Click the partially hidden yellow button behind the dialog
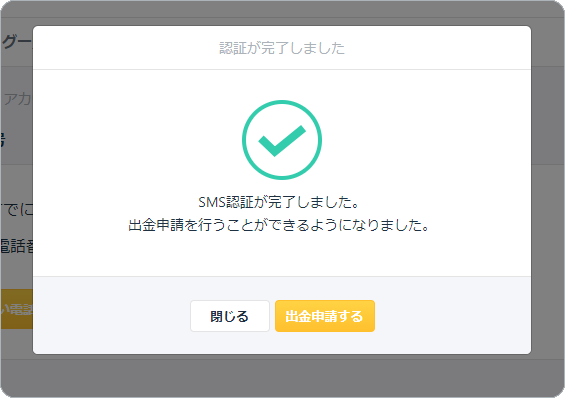The image size is (565, 398). [17, 309]
